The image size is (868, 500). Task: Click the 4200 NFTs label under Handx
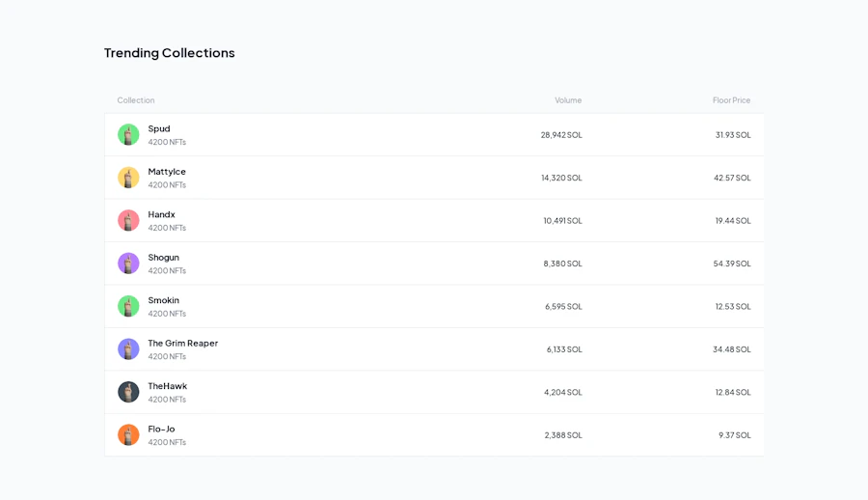point(167,228)
